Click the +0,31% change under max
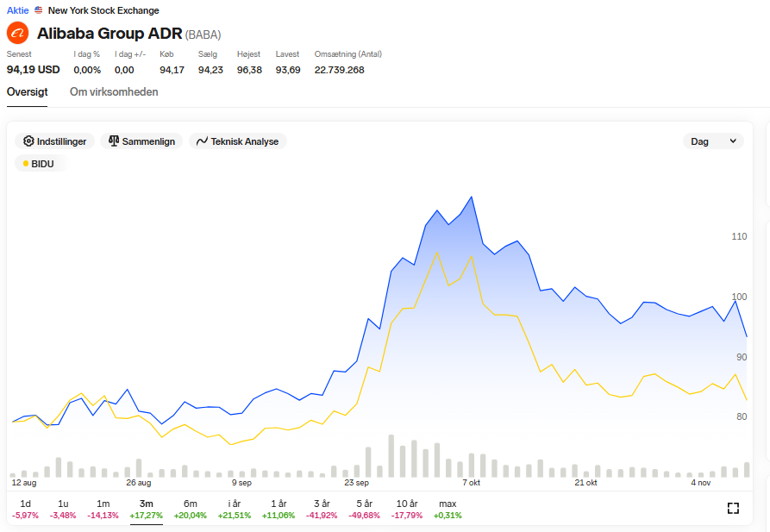Screen dimensions: 770x532 [x=448, y=516]
